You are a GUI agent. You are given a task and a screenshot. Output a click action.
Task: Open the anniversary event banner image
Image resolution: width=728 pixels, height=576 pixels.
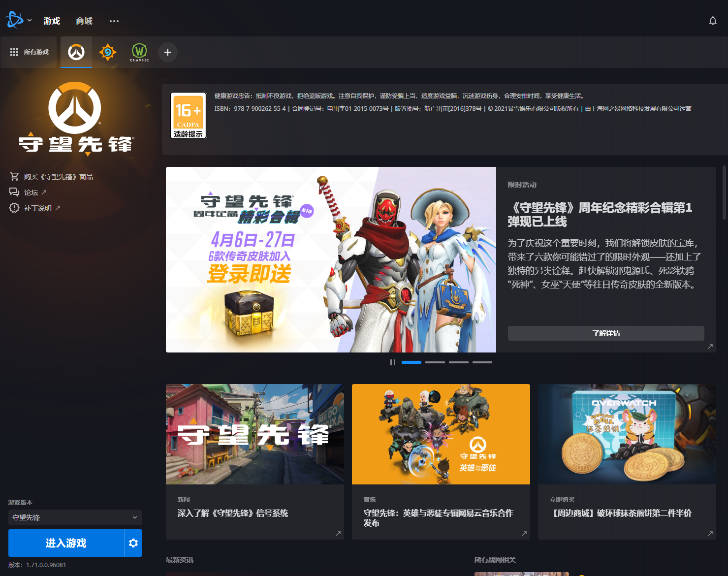(x=331, y=259)
